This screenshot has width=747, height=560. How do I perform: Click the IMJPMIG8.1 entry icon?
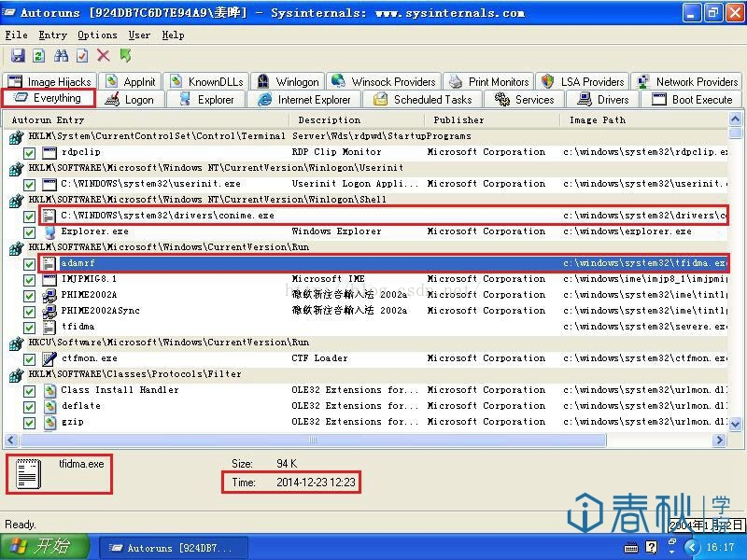(x=49, y=279)
